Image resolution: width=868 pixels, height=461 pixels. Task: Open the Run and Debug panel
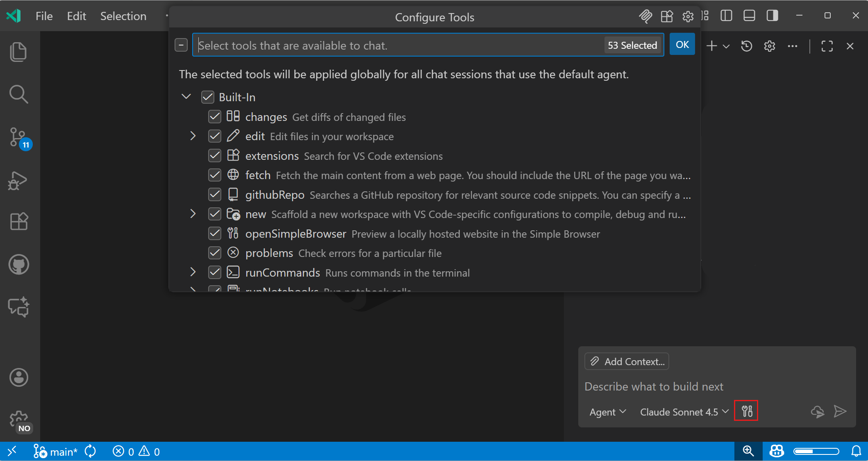(x=18, y=180)
